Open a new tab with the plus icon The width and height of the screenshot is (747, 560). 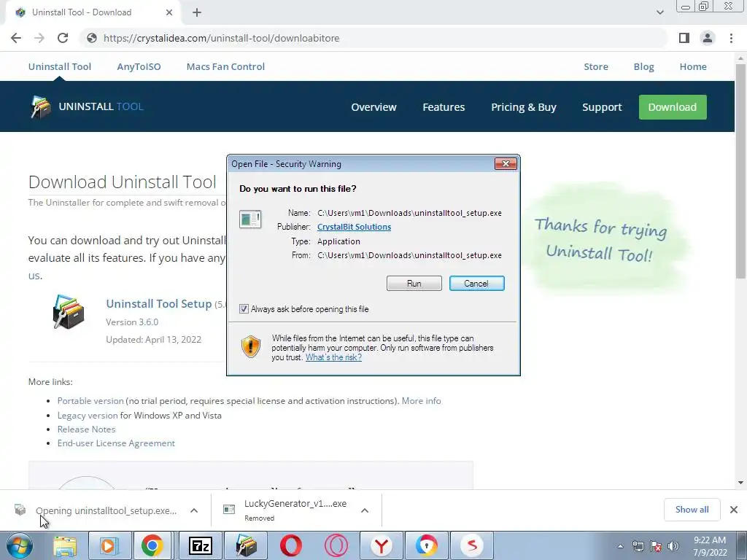point(197,12)
